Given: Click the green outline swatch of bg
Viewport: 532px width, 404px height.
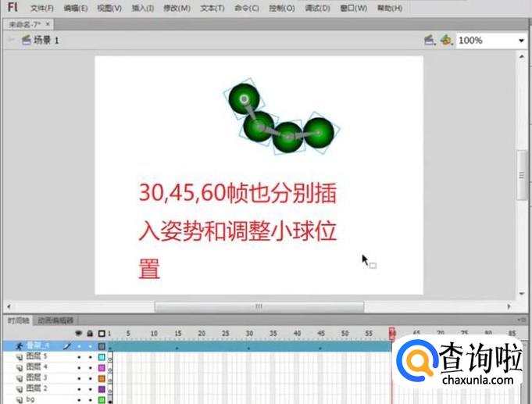Looking at the screenshot, I should pos(102,400).
